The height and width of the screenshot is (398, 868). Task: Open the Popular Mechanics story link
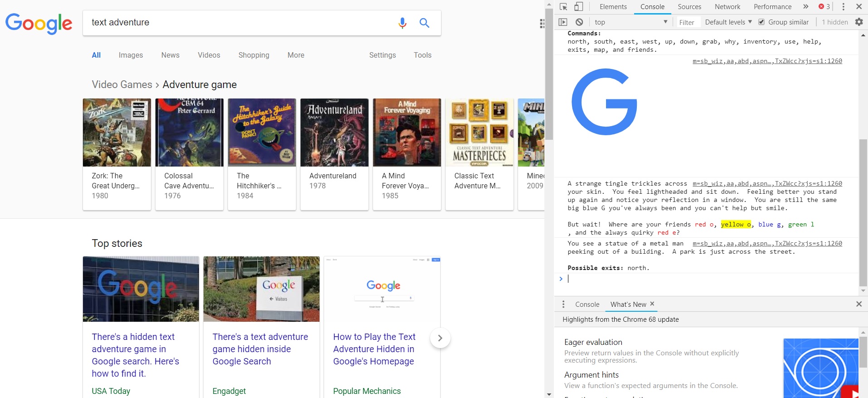point(374,349)
